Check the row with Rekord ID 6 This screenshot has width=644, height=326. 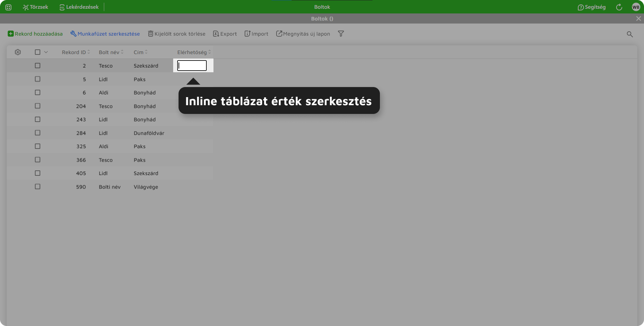click(x=38, y=92)
